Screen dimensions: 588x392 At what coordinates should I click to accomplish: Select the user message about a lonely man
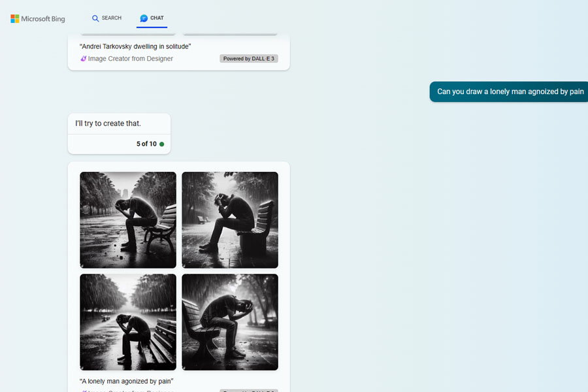pos(510,91)
